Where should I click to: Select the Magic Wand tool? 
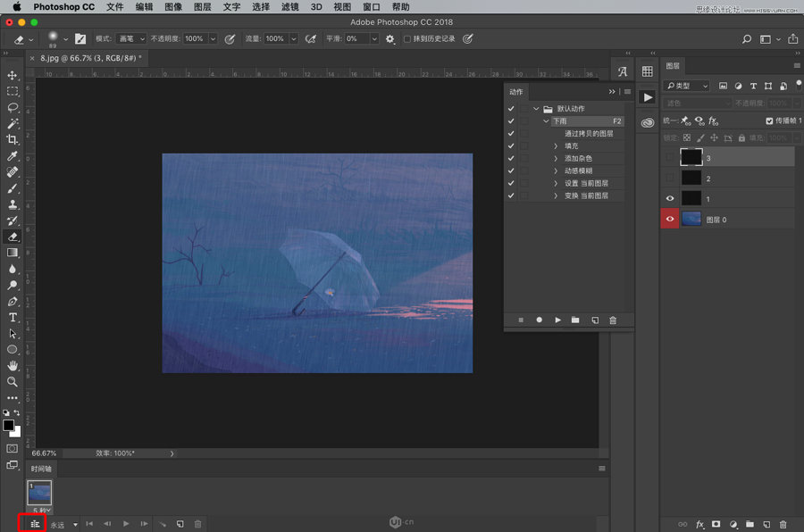[x=13, y=124]
